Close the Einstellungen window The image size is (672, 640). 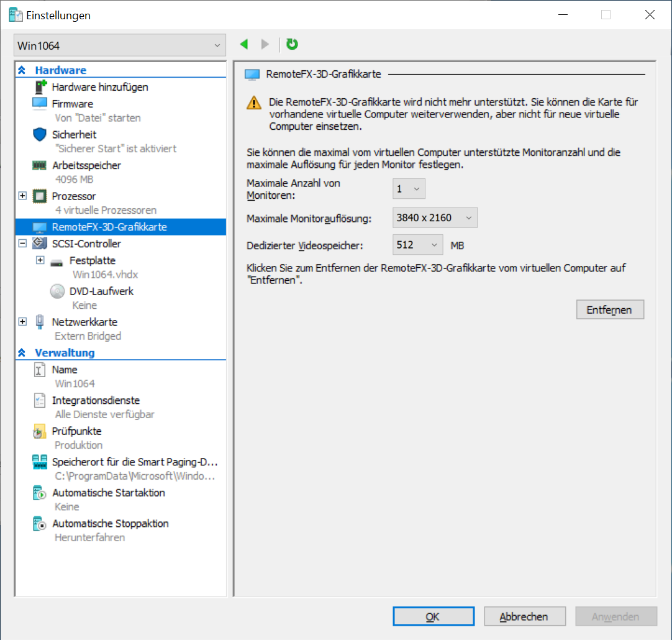(650, 14)
